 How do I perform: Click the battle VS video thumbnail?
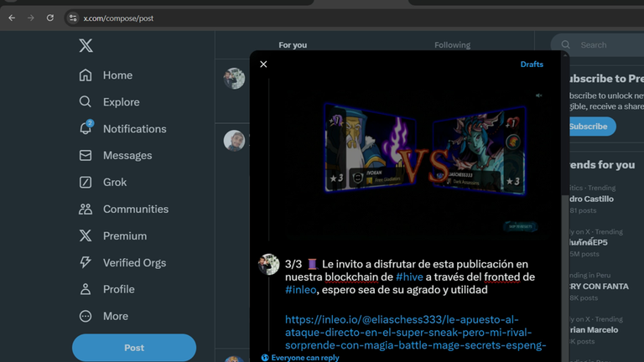[418, 160]
